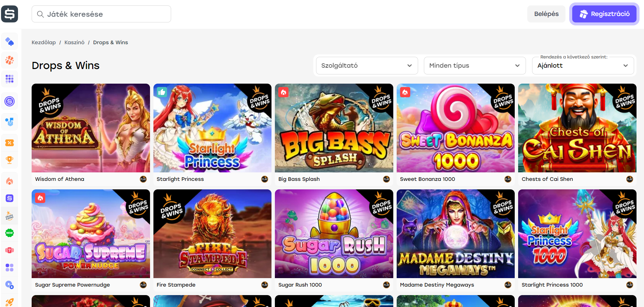The image size is (644, 307).
Task: Open the Starlight Princess game thumbnail
Action: point(212,128)
